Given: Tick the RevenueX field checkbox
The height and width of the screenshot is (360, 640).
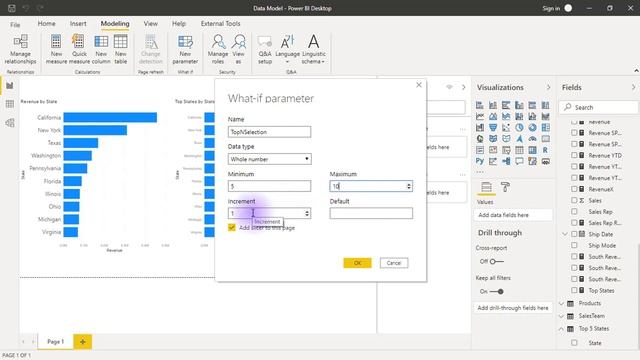Looking at the screenshot, I should pos(574,189).
